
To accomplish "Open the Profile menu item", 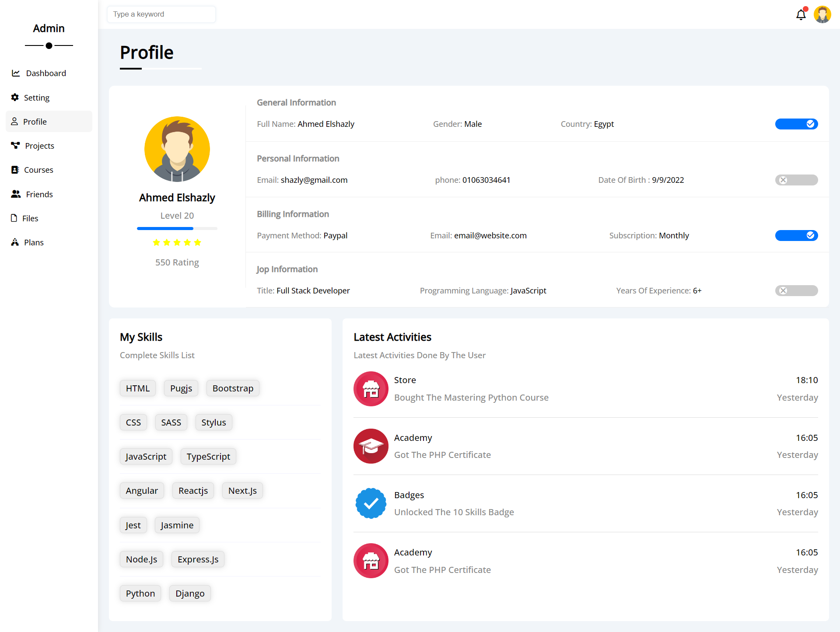I will pos(35,121).
